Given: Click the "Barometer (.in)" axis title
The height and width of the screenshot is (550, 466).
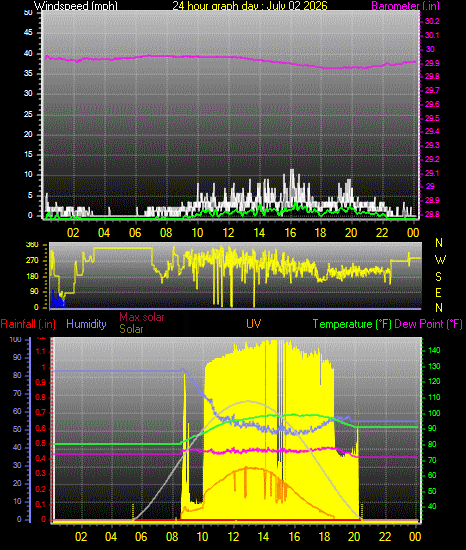Looking at the screenshot, I should coord(405,6).
